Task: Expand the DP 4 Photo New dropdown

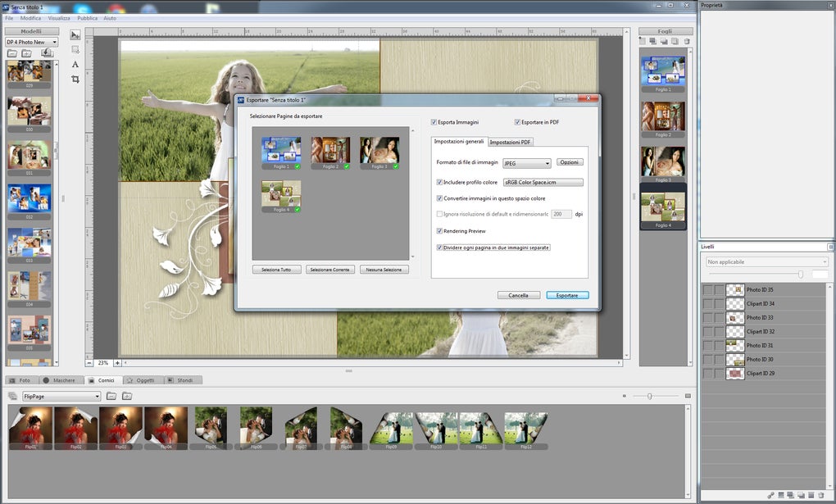Action: (32, 42)
